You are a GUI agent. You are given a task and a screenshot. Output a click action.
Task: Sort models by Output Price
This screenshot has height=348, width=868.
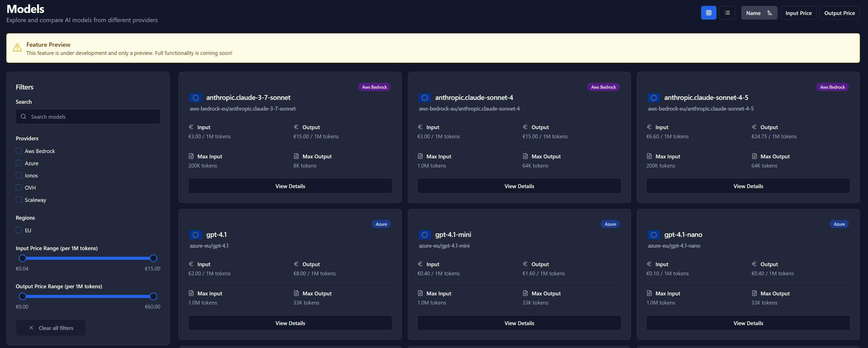point(839,13)
